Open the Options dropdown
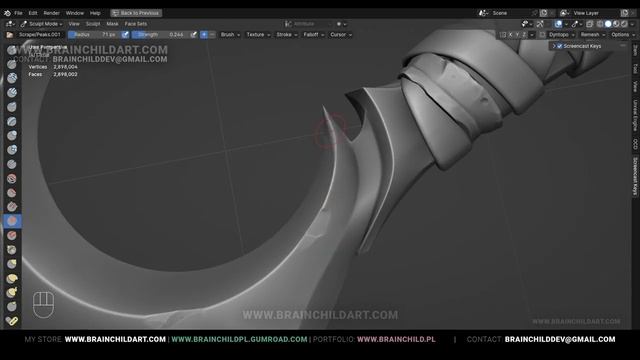 pyautogui.click(x=622, y=35)
